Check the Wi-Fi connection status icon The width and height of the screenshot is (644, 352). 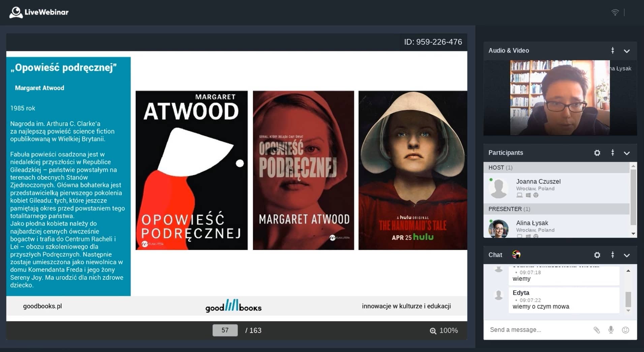coord(615,12)
